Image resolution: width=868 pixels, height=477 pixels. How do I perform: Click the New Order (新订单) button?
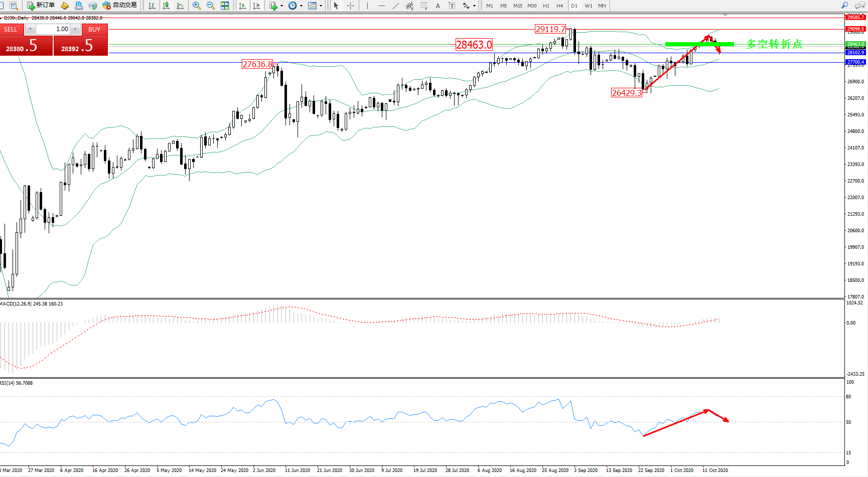[x=41, y=6]
